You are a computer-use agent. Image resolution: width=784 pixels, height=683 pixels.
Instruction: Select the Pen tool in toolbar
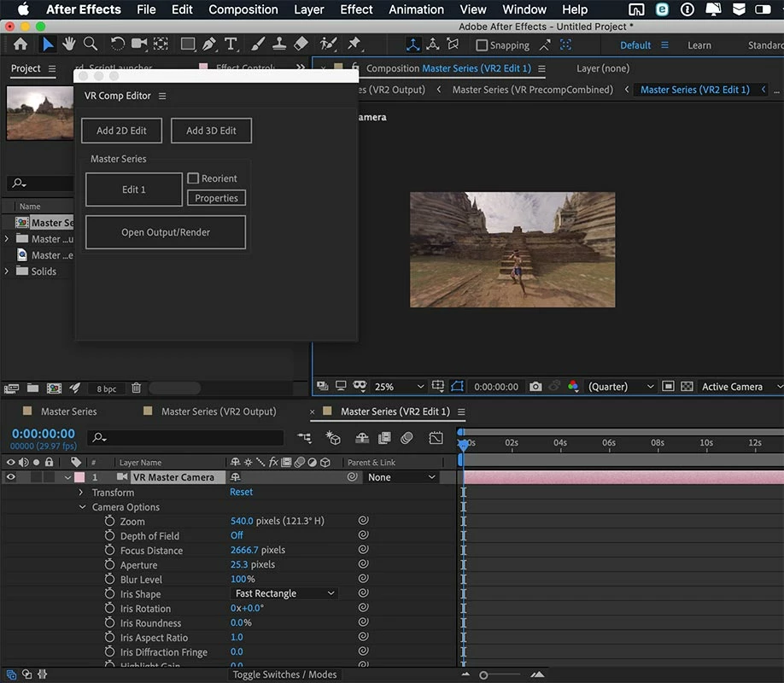(x=209, y=44)
